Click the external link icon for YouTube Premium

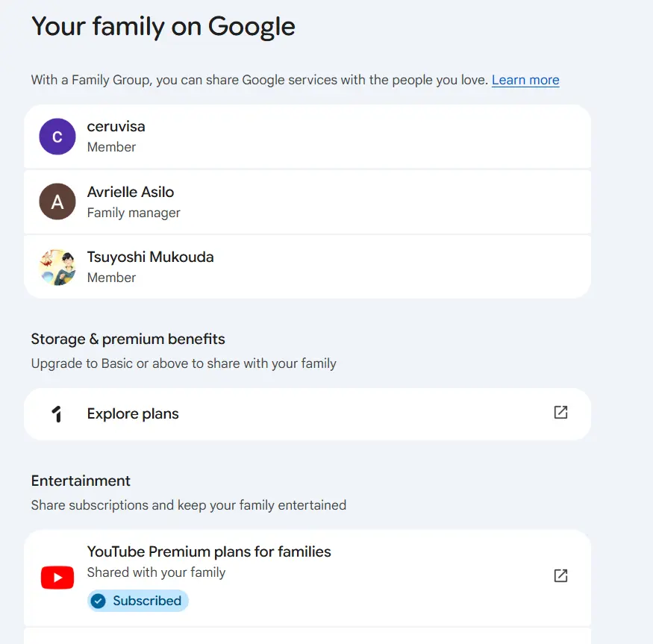[560, 575]
